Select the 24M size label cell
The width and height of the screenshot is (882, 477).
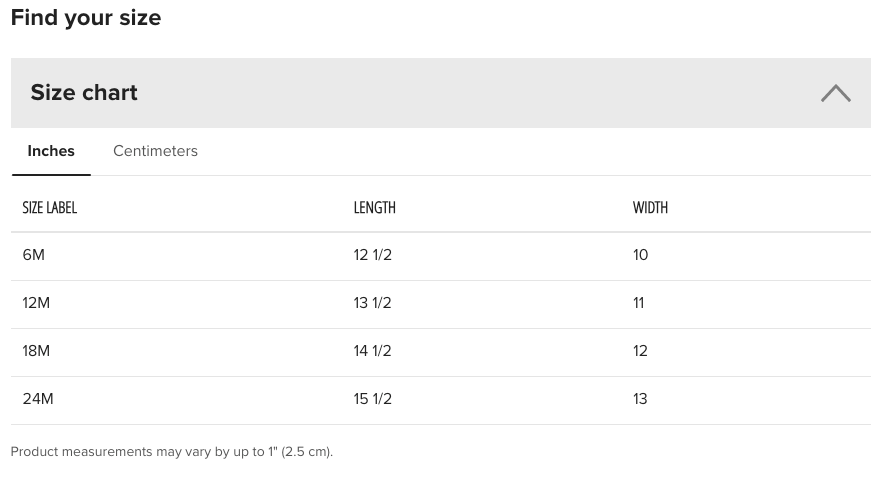coord(38,399)
